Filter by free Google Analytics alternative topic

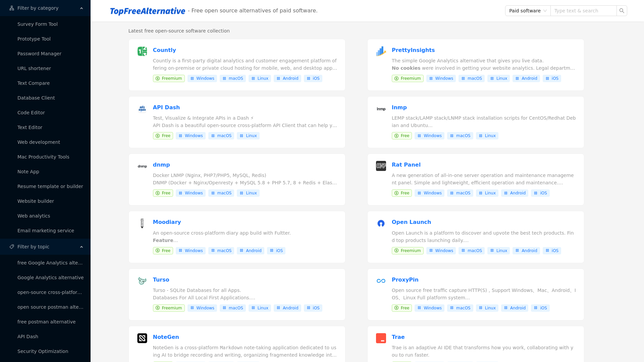(45, 263)
